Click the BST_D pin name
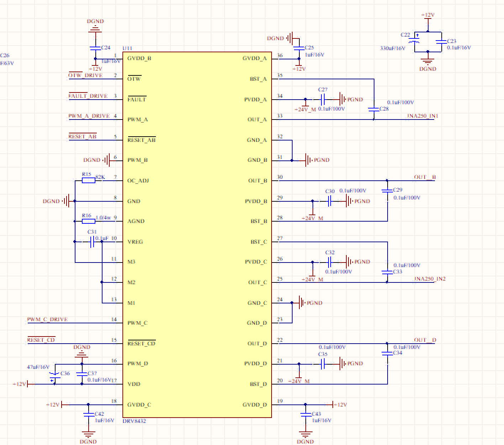The height and width of the screenshot is (445, 504). (x=258, y=384)
